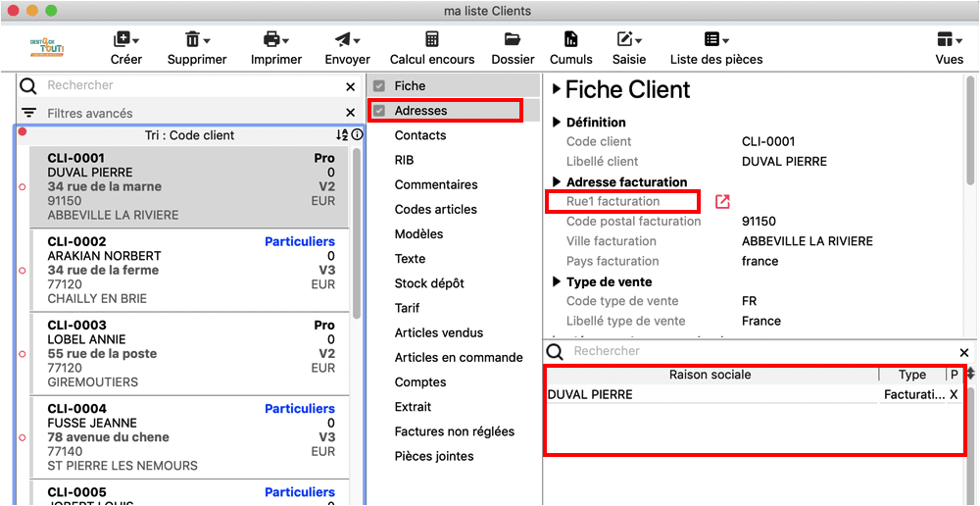Click the Cumuls chart-file icon
This screenshot has height=506, width=980.
coord(570,39)
